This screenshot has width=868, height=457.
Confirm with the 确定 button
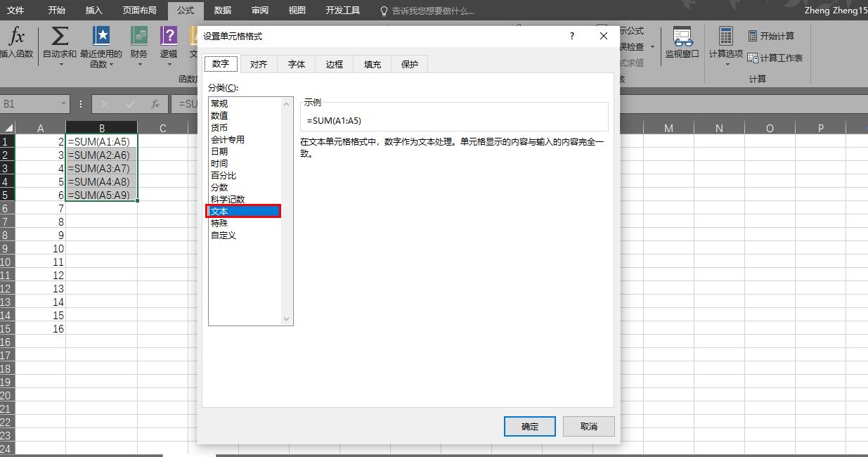click(529, 426)
